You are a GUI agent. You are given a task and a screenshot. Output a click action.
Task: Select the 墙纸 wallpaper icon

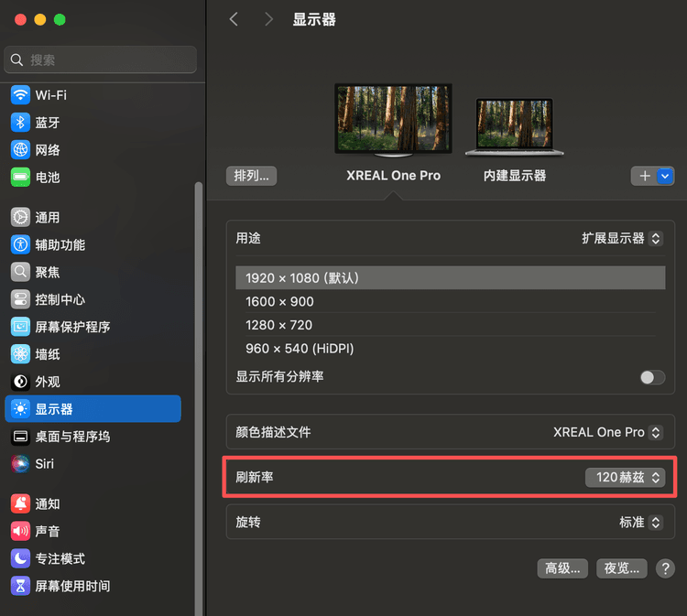pyautogui.click(x=20, y=354)
